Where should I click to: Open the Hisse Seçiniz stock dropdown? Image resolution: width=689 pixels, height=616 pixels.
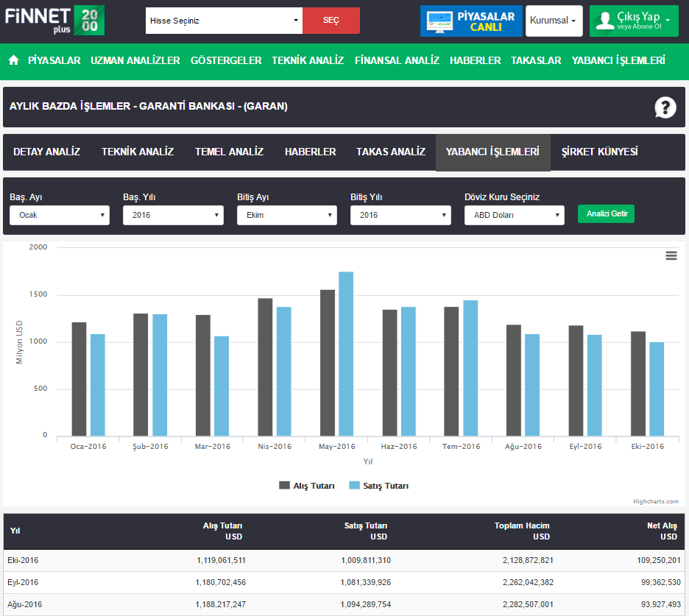point(224,21)
